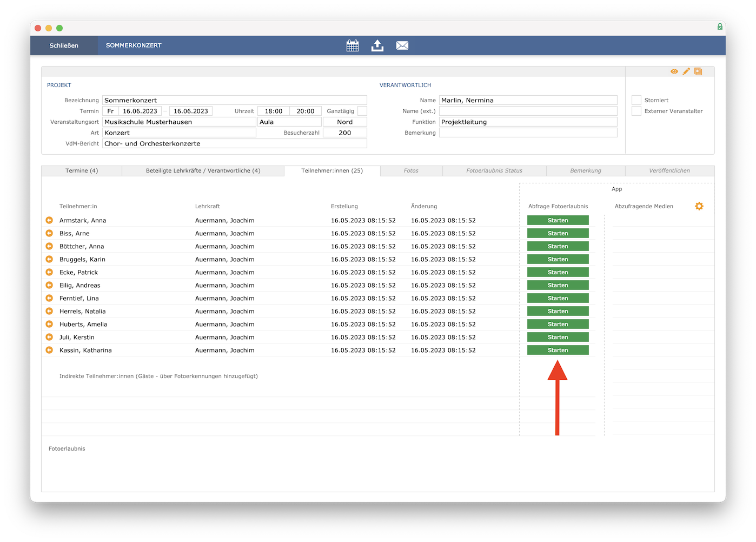
Task: Click the orange duplicate record icon
Action: click(x=698, y=71)
